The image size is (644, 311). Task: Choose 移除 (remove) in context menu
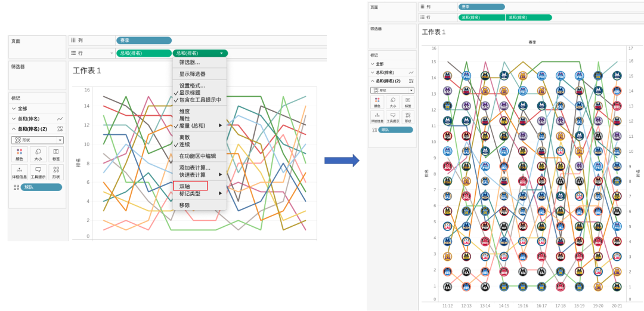199,205
